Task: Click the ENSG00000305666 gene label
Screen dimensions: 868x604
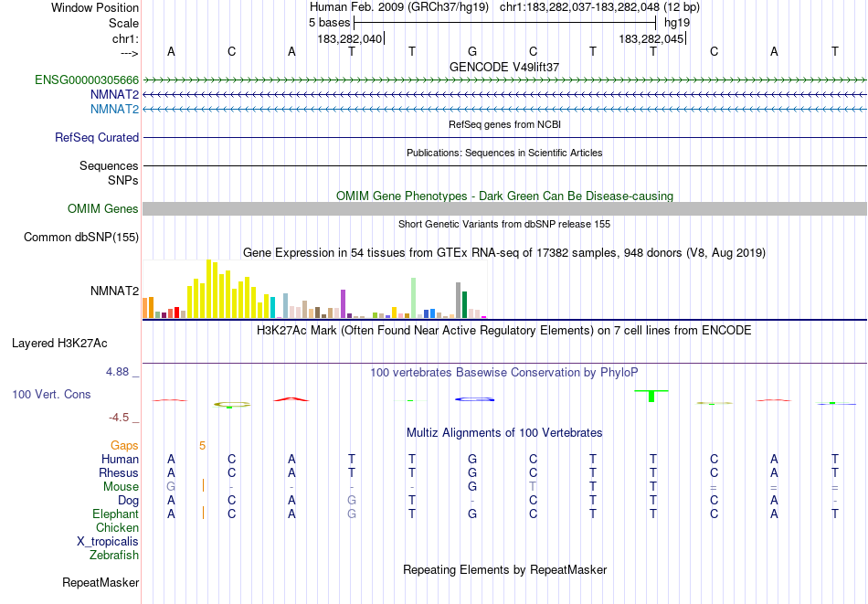Action: click(87, 80)
